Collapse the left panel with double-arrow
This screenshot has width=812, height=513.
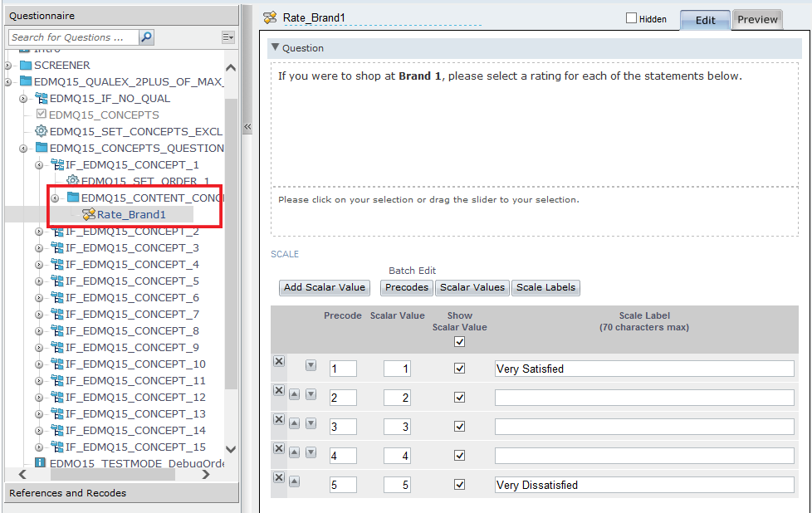click(247, 127)
